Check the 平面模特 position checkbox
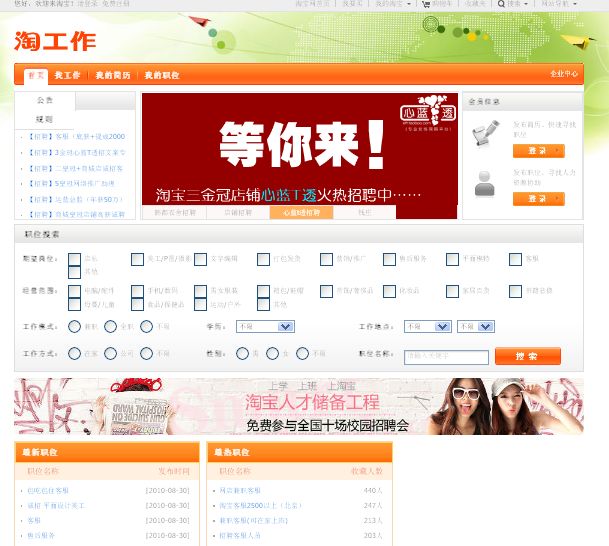The image size is (609, 546). (452, 259)
